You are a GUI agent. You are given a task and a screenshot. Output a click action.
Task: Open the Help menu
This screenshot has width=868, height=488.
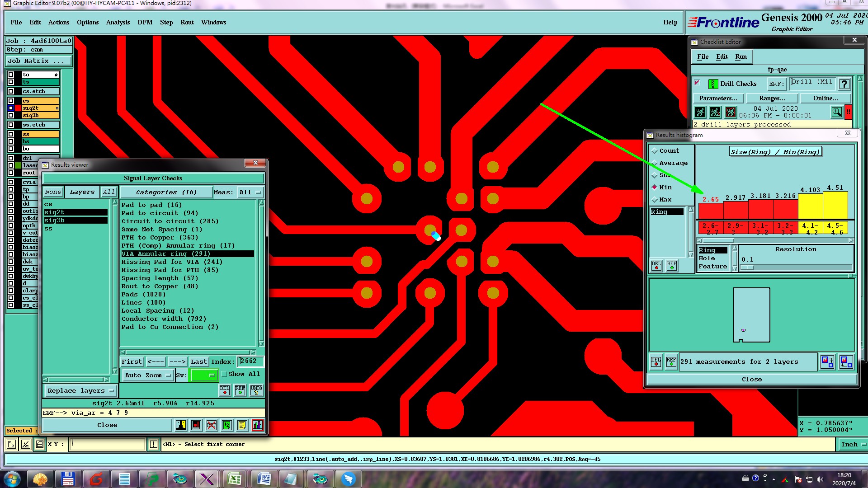pos(670,22)
